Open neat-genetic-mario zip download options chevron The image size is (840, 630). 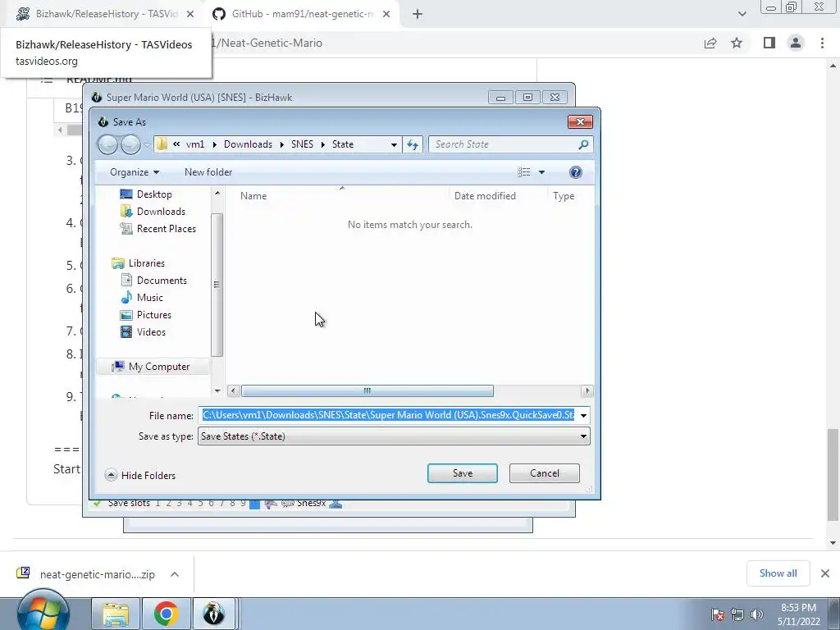coord(175,574)
